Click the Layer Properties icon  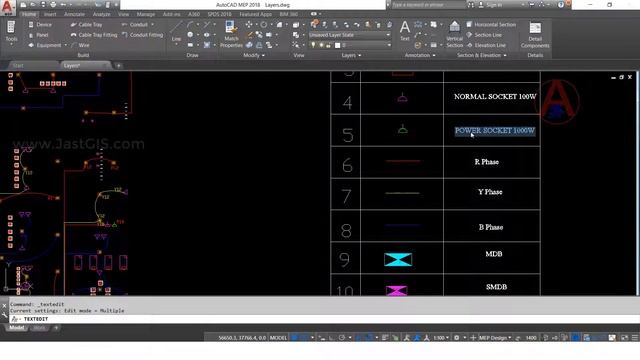[x=314, y=24]
